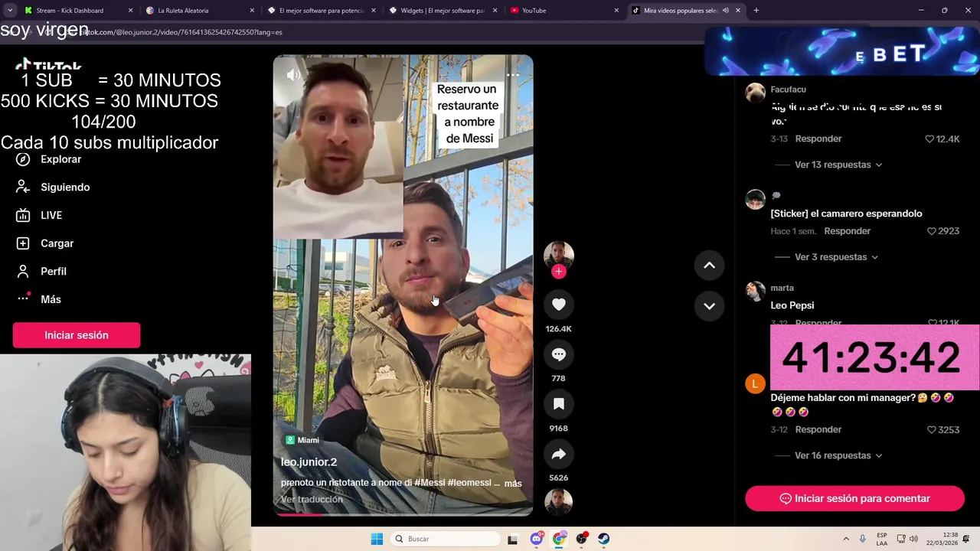Open Chrome from taskbar
The image size is (980, 551).
(x=559, y=539)
